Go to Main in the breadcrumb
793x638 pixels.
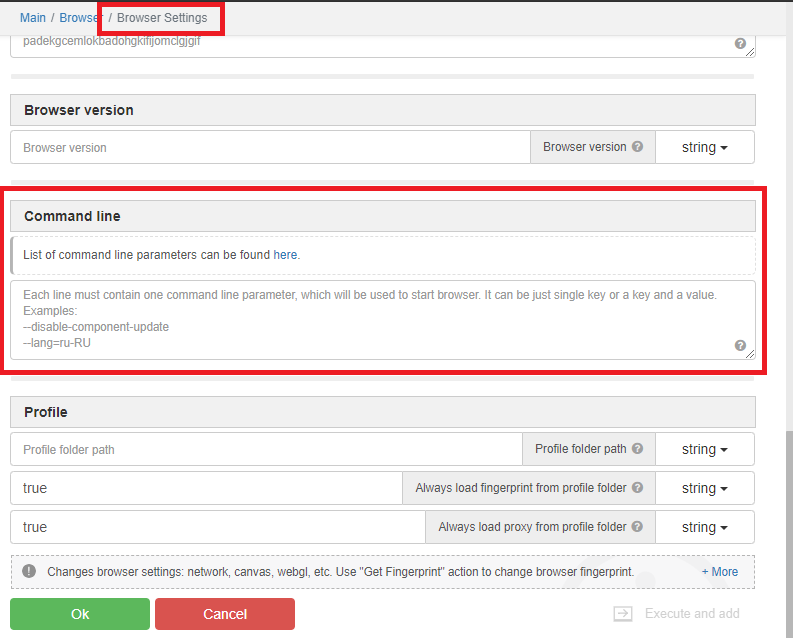33,18
